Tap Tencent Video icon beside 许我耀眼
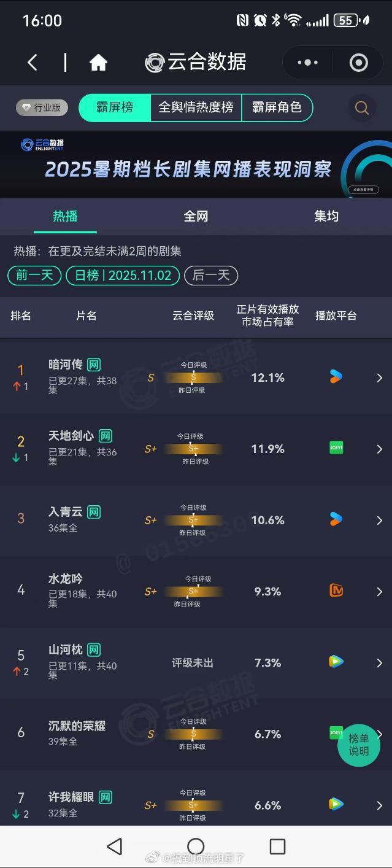392x868 pixels. 336,805
